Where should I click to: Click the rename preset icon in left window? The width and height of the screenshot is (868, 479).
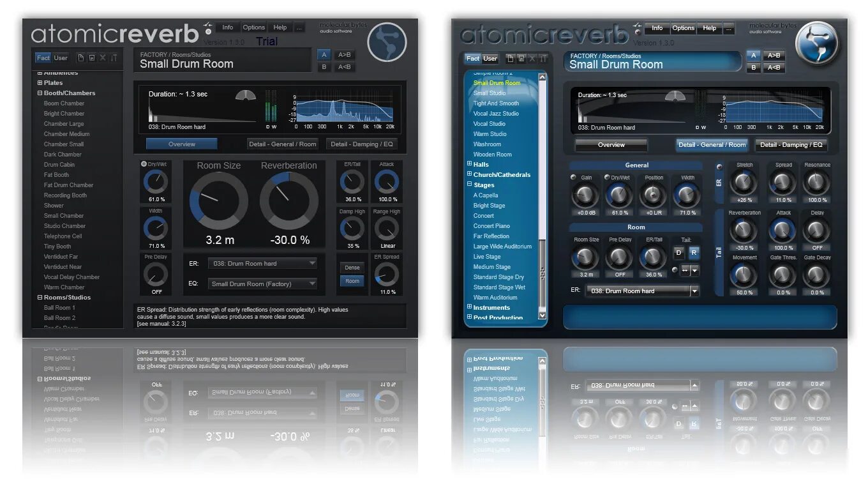point(114,57)
